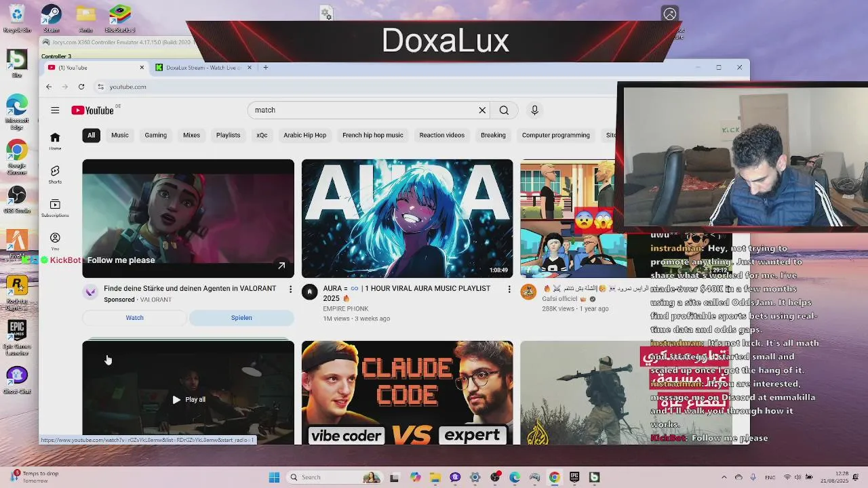
Task: Reload the YouTube page
Action: coord(81,87)
